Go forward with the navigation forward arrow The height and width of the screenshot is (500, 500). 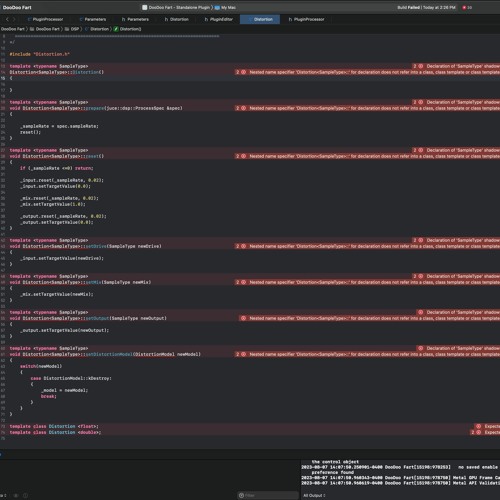(x=14, y=19)
